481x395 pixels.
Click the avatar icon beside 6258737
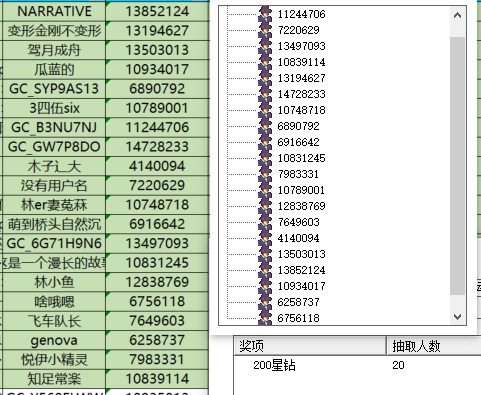[265, 302]
